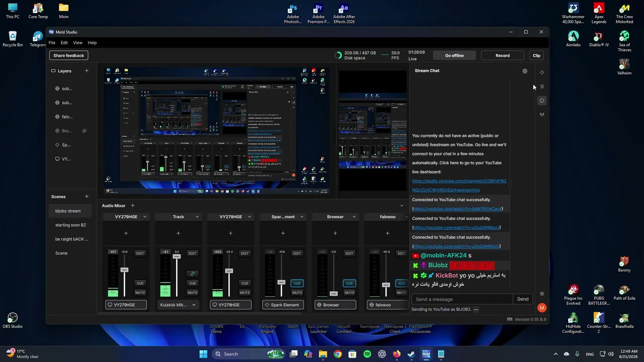Expand the first VY279HGE channel header dropdown
This screenshot has height=362, width=644.
(144, 217)
